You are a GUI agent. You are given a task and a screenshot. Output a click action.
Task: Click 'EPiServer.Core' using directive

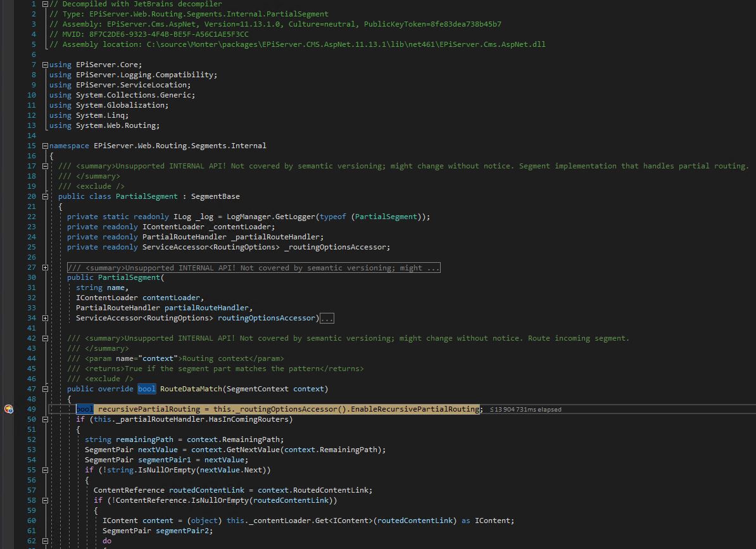(106, 65)
